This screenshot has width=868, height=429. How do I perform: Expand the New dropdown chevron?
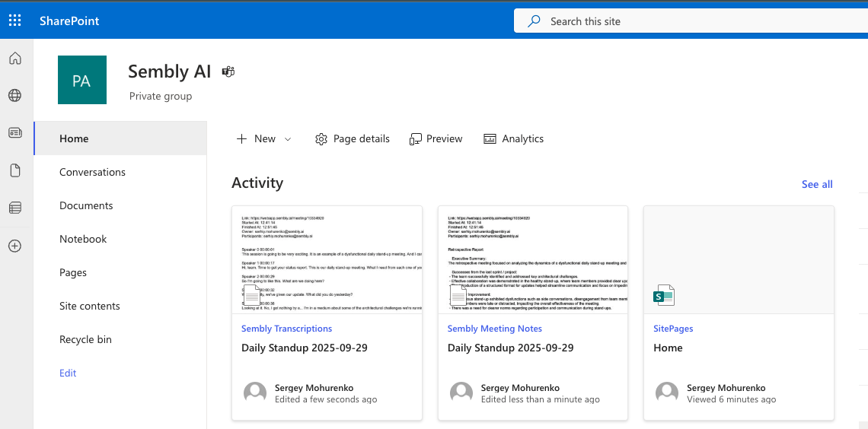pyautogui.click(x=288, y=139)
